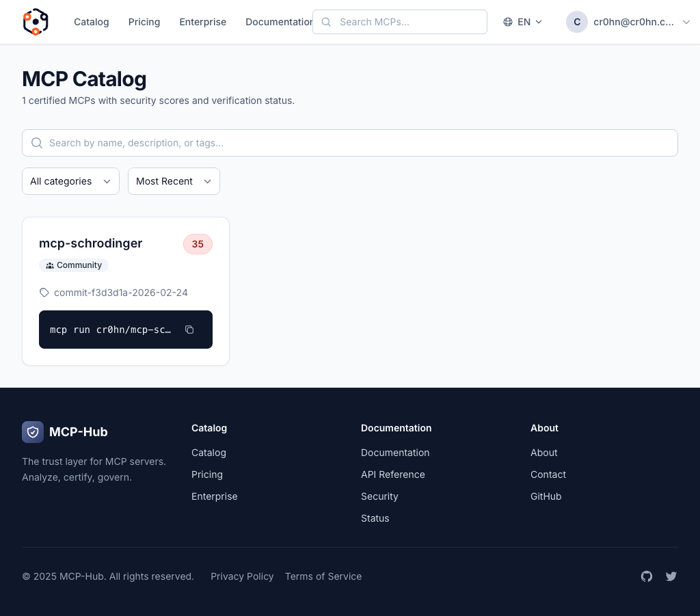Click the MCP-Hub logo in the header
The width and height of the screenshot is (700, 616).
(35, 21)
